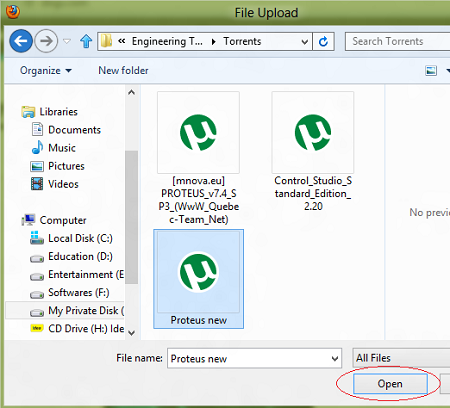
Task: Open My Private Disk drive
Action: tap(86, 310)
